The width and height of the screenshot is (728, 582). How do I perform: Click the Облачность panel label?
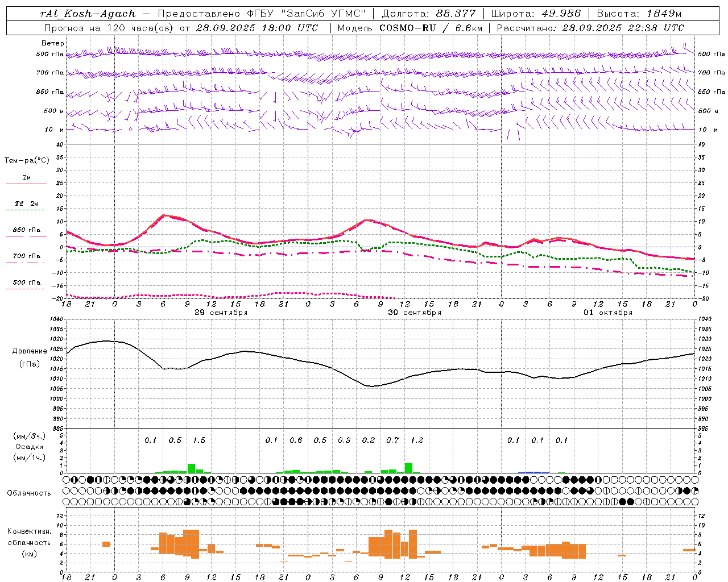click(x=29, y=493)
